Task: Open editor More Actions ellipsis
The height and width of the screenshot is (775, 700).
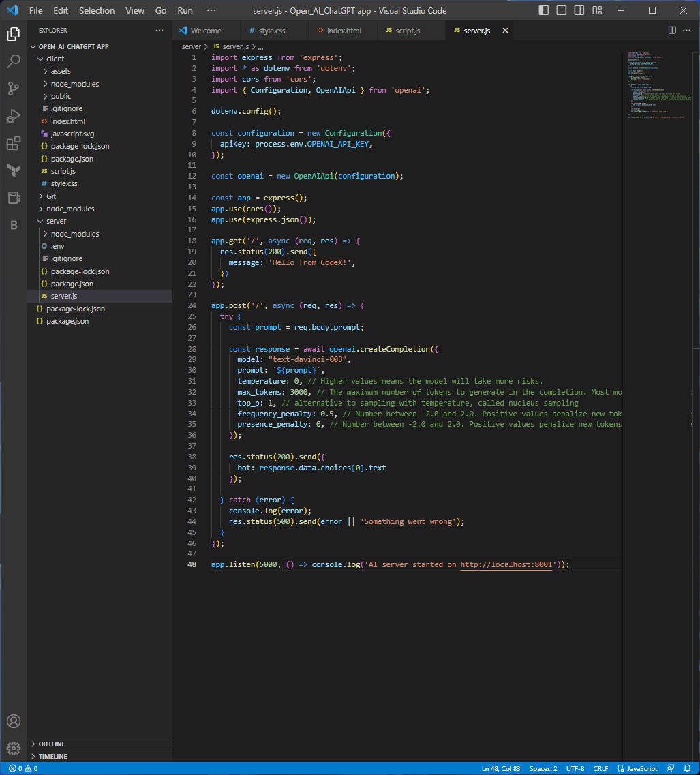Action: 686,30
